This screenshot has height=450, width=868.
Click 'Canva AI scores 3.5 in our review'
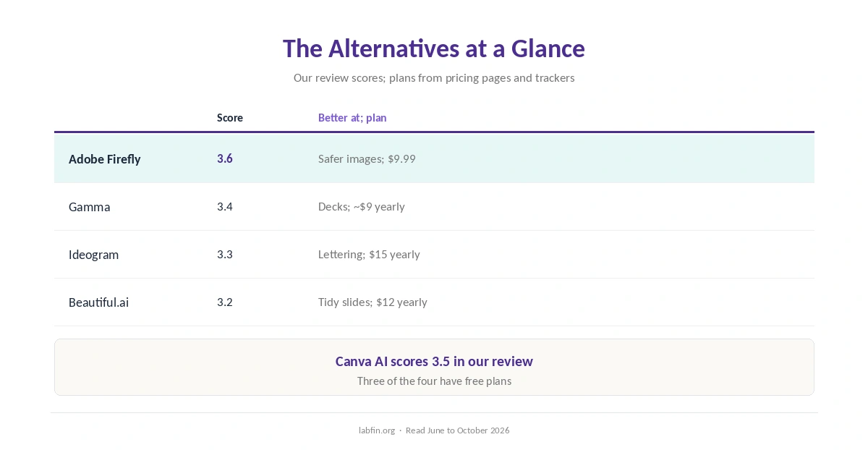point(434,361)
